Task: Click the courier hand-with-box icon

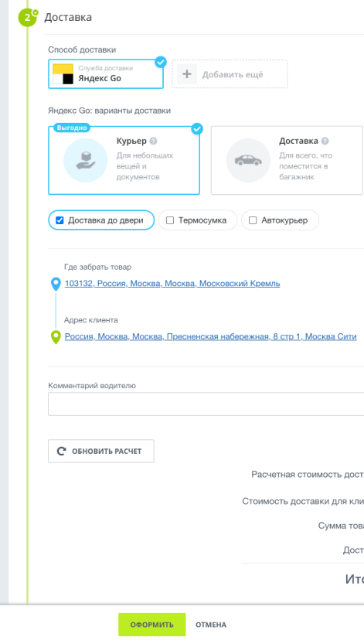Action: click(85, 160)
